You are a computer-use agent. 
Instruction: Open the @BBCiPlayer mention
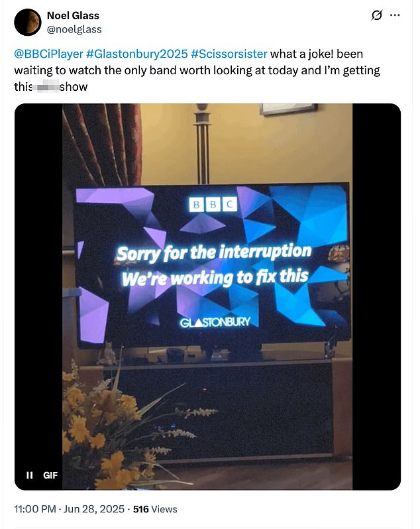coord(48,54)
